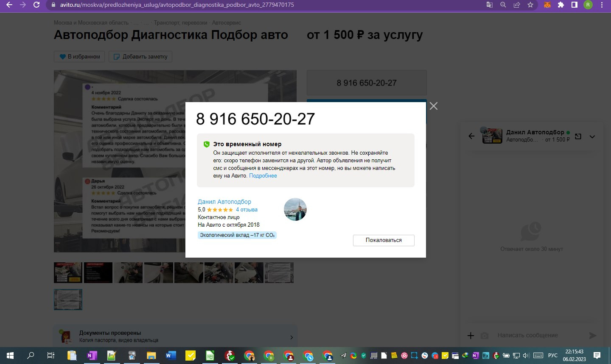Open OneNote from the taskbar
The image size is (611, 364).
coord(92,356)
